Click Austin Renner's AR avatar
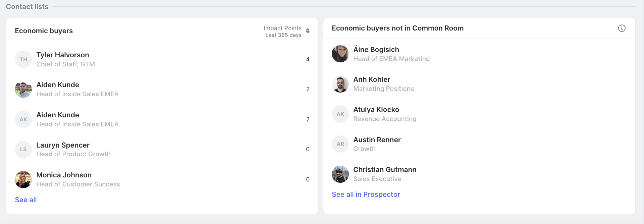This screenshot has width=644, height=224. [340, 144]
